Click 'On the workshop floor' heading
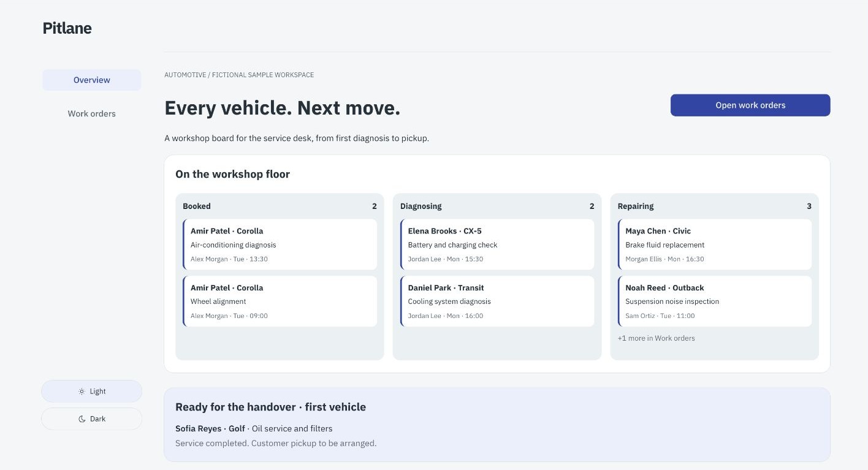This screenshot has width=868, height=470. [233, 174]
